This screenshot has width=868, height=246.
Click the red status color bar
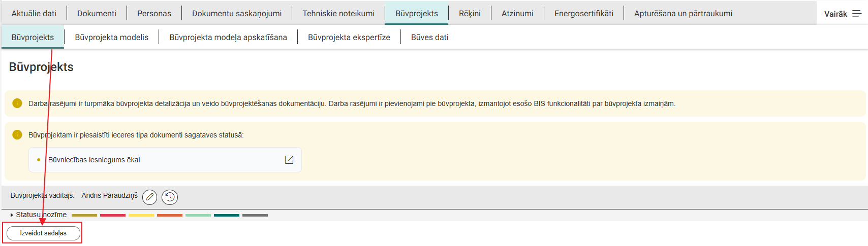[112, 215]
